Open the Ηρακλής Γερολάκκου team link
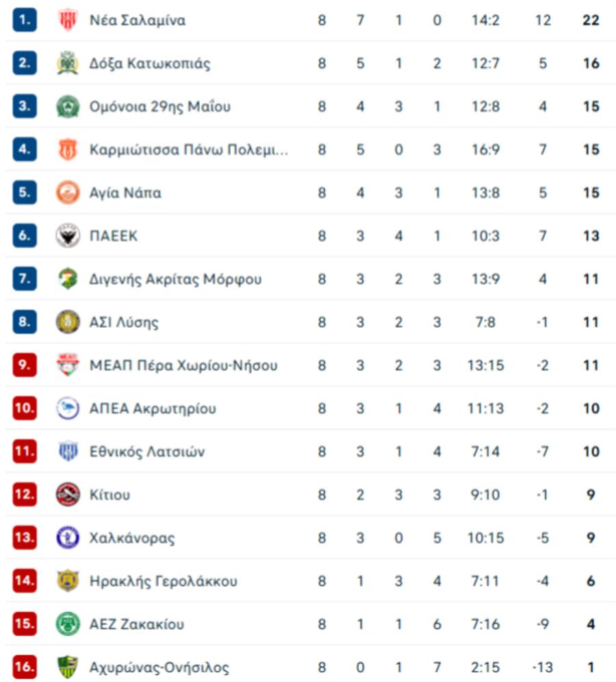The width and height of the screenshot is (616, 682). coord(164,581)
